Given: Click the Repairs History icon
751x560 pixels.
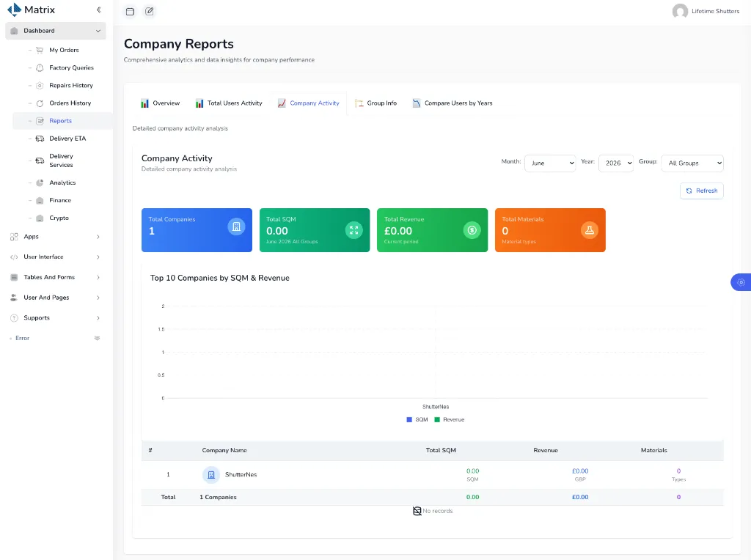Looking at the screenshot, I should (x=40, y=86).
